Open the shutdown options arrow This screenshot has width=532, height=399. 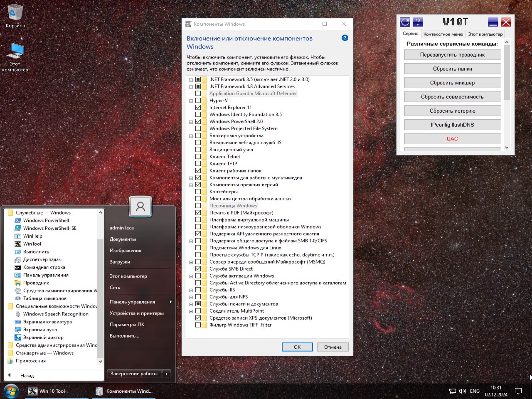click(x=167, y=374)
